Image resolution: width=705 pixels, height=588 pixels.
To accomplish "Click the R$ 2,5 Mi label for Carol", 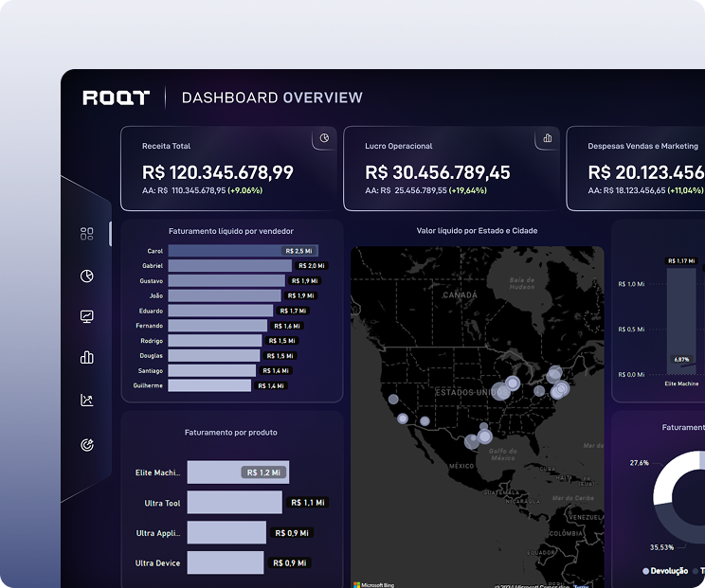I will (x=298, y=251).
